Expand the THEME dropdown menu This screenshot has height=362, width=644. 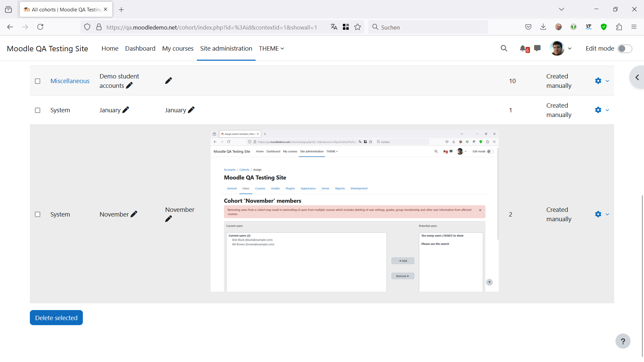(x=271, y=49)
